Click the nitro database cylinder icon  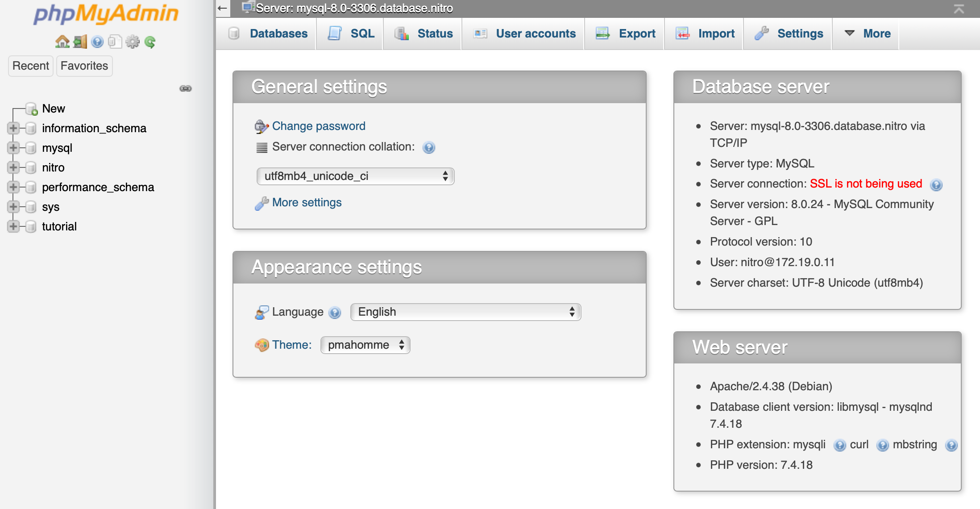click(x=31, y=168)
